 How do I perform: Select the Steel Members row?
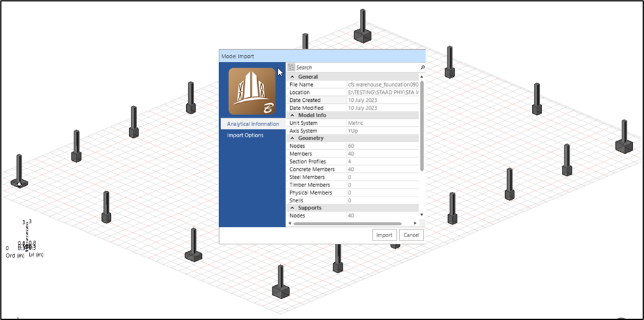pos(353,177)
